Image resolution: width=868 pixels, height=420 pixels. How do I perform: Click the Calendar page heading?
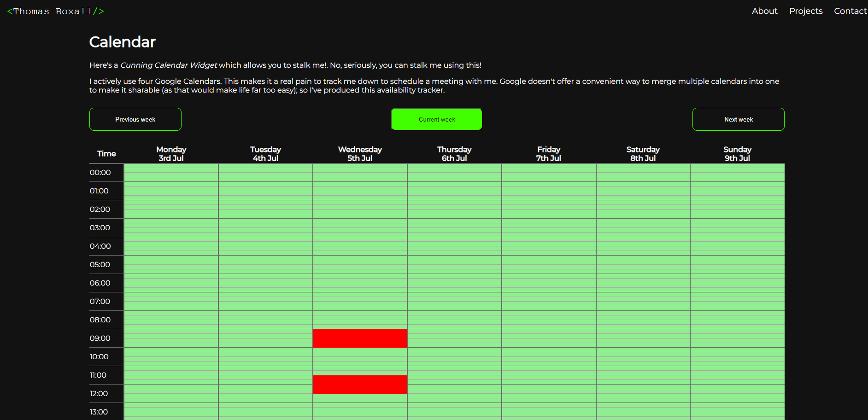(x=123, y=42)
